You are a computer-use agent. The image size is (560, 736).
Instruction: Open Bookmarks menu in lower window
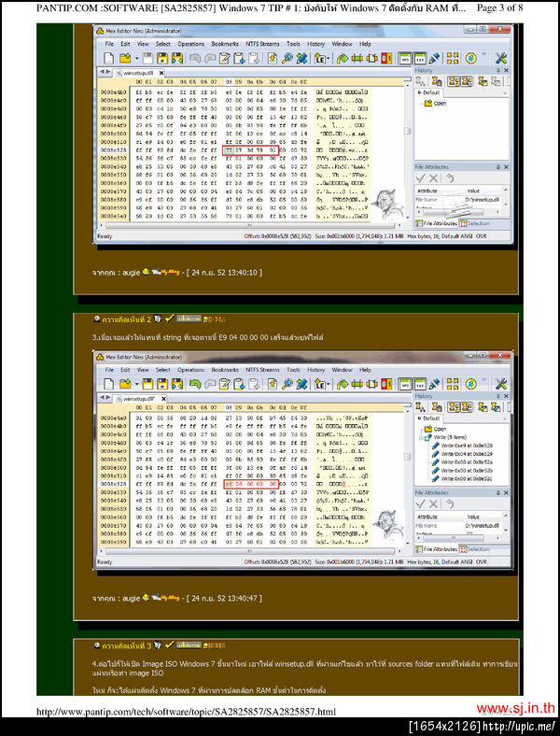225,370
